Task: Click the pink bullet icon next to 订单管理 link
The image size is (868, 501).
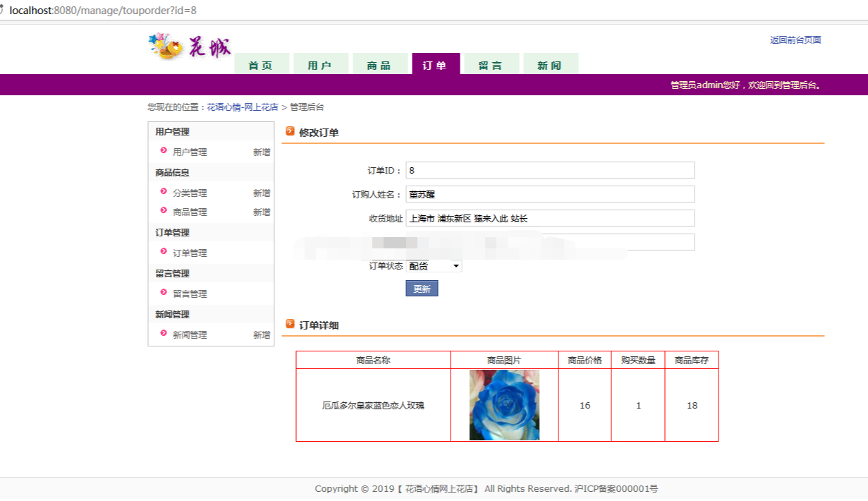Action: 164,251
